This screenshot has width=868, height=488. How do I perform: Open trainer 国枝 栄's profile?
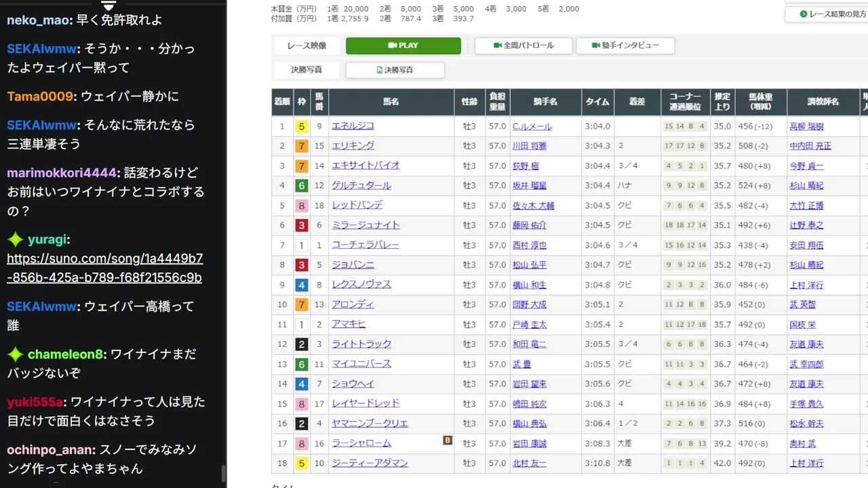803,324
